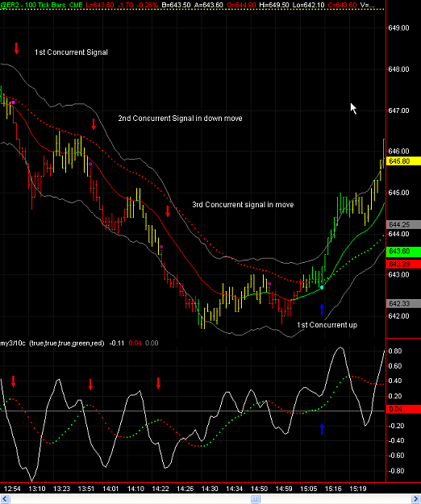
Task: Select the red 643.29 price marker
Action: tap(403, 264)
